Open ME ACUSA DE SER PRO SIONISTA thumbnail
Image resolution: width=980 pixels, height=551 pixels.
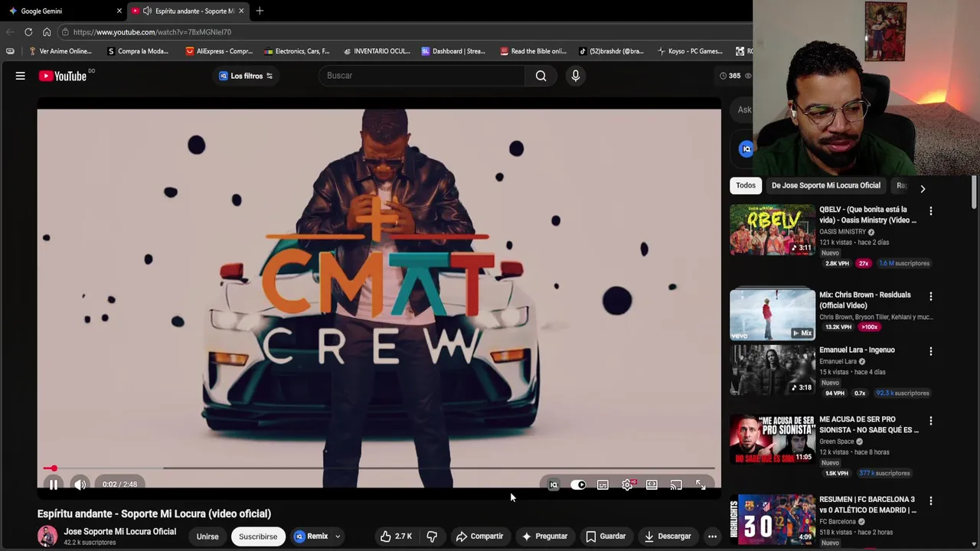click(773, 439)
